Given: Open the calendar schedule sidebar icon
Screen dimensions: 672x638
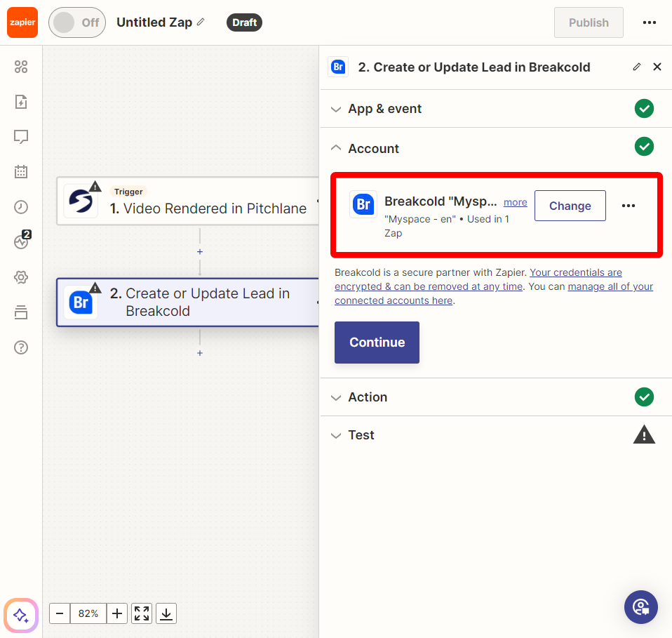Looking at the screenshot, I should click(21, 172).
